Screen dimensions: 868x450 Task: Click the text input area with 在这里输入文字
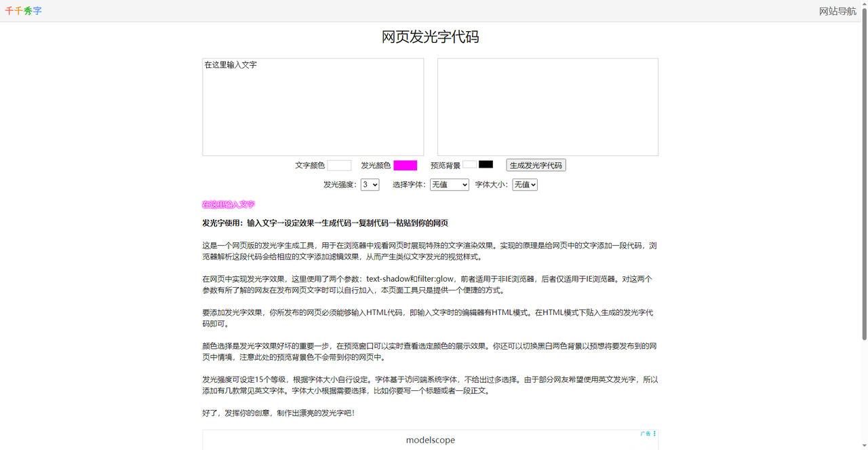click(313, 107)
